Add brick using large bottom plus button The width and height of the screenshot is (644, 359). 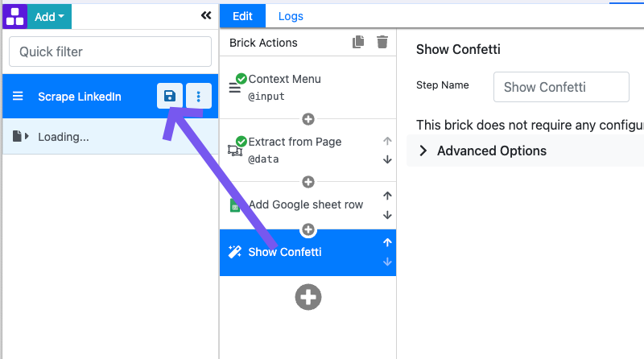pos(308,297)
